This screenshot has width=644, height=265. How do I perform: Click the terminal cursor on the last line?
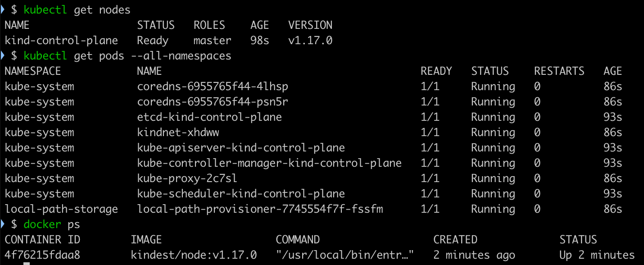pos(26,264)
